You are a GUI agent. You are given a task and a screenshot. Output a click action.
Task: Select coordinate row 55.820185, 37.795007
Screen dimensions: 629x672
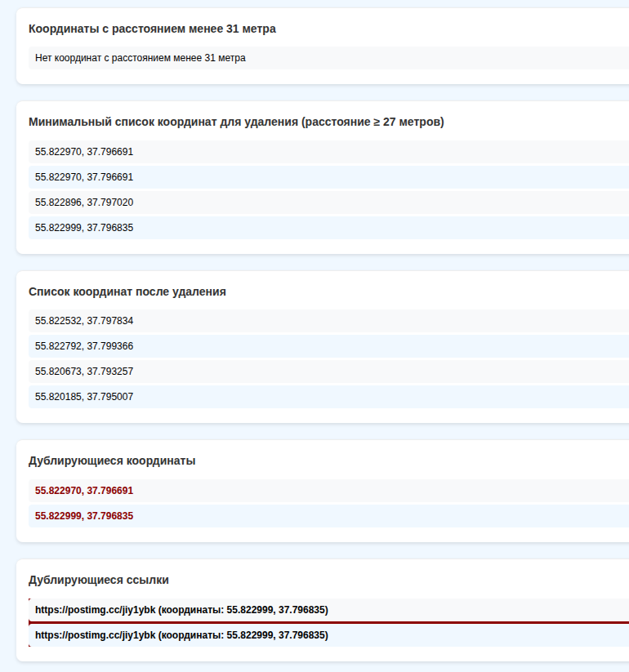[84, 397]
